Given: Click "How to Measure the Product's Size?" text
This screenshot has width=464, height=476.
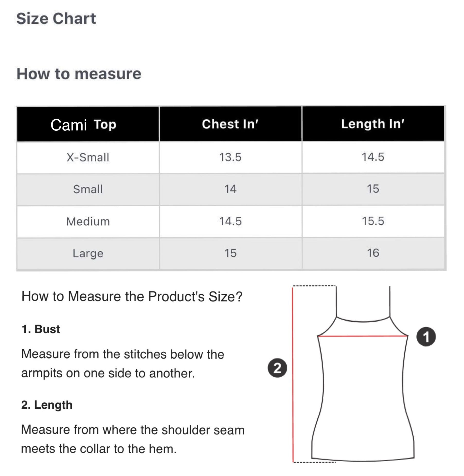Looking at the screenshot, I should tap(132, 296).
